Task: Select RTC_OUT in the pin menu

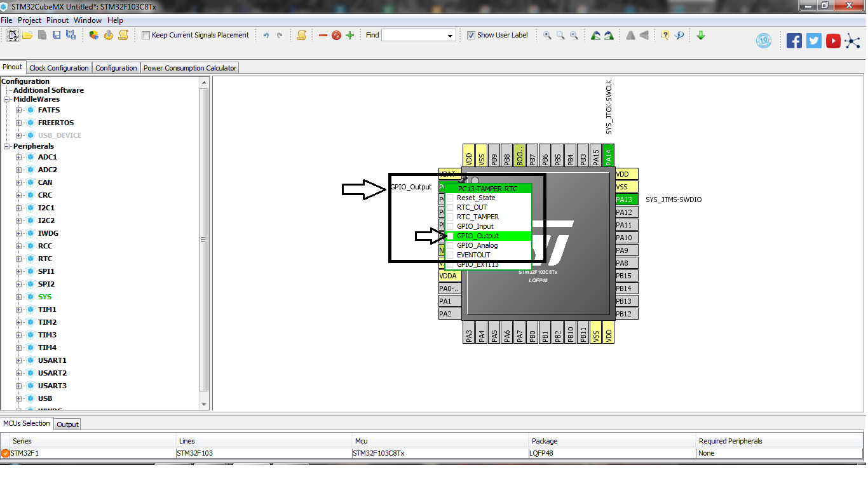Action: [488, 207]
